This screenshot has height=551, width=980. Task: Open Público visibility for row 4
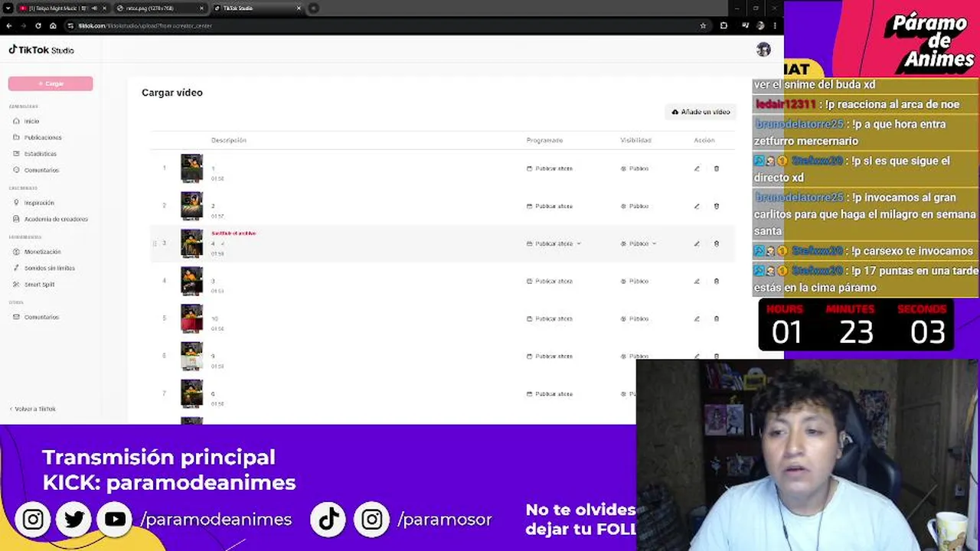[635, 281]
